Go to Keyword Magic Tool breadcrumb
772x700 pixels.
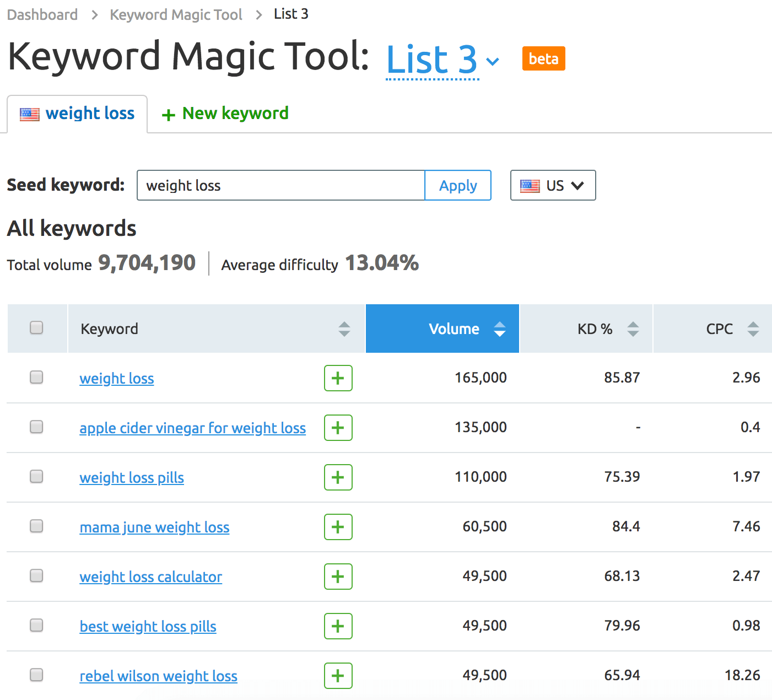click(176, 15)
